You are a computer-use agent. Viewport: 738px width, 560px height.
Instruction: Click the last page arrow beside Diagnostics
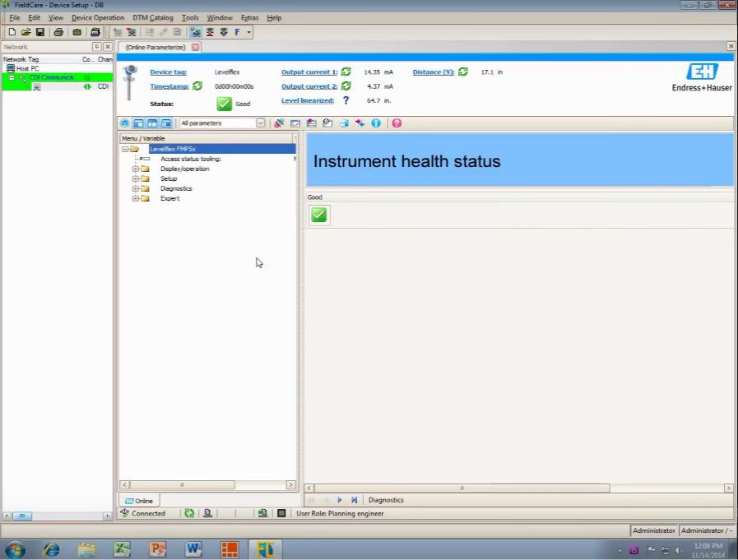[354, 500]
